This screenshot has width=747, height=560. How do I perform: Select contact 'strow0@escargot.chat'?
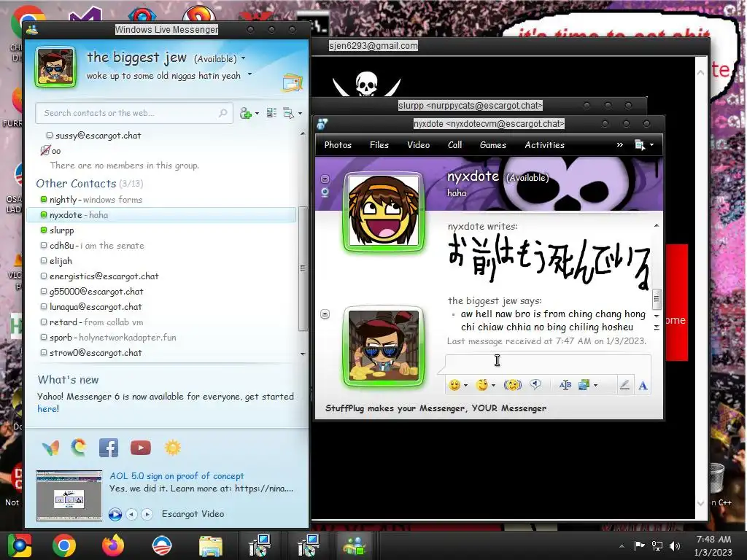coord(161,353)
